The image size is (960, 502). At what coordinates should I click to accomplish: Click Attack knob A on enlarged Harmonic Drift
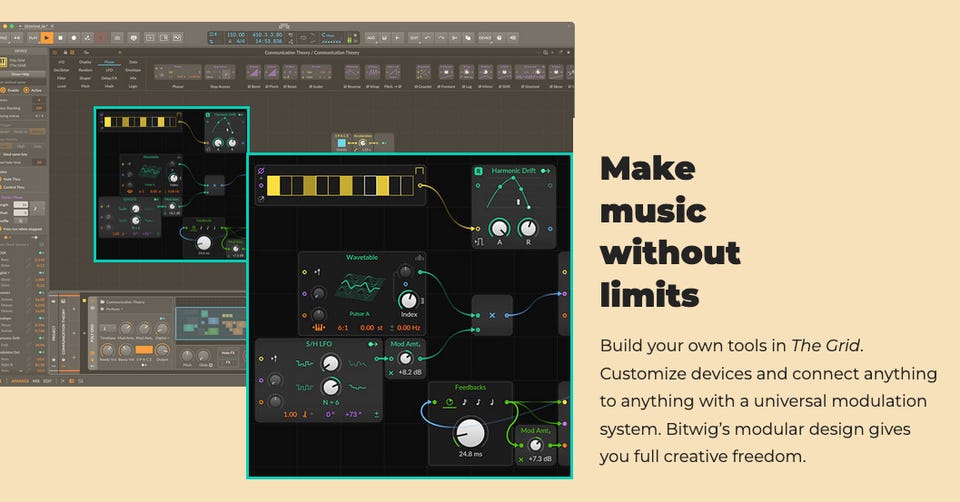click(x=499, y=228)
